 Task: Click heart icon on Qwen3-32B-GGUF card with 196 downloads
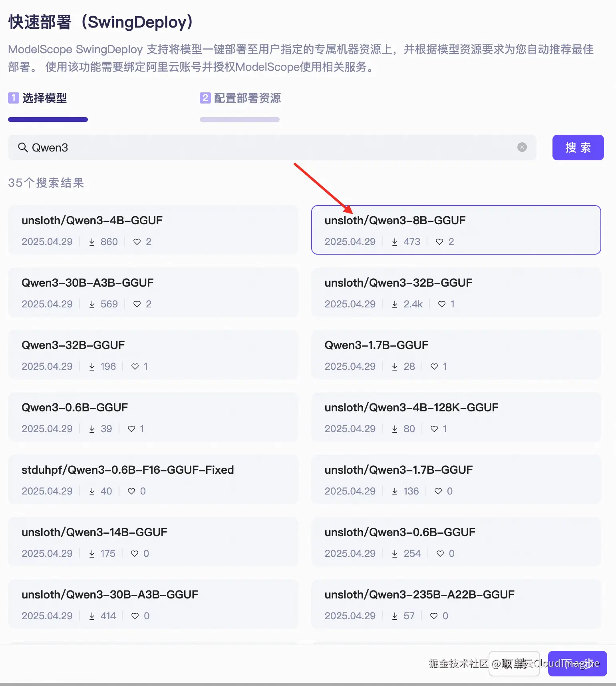pyautogui.click(x=135, y=367)
